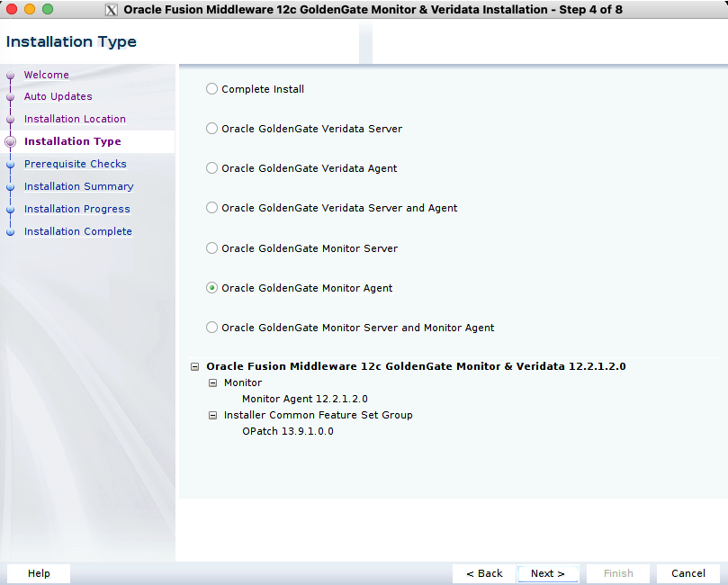Click the Auto Updates step bullet icon
Screen dimensions: 728x585
pos(10,97)
